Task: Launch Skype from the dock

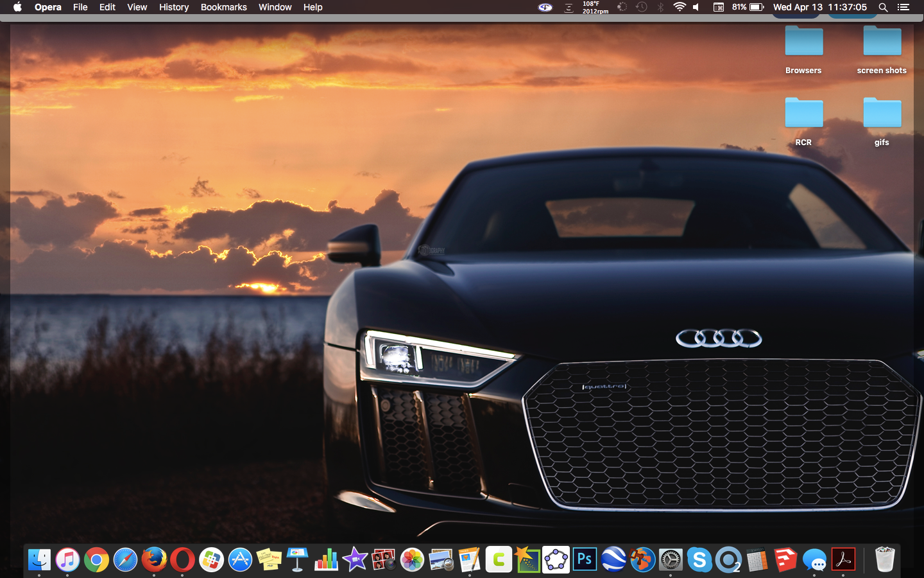Action: [x=699, y=560]
